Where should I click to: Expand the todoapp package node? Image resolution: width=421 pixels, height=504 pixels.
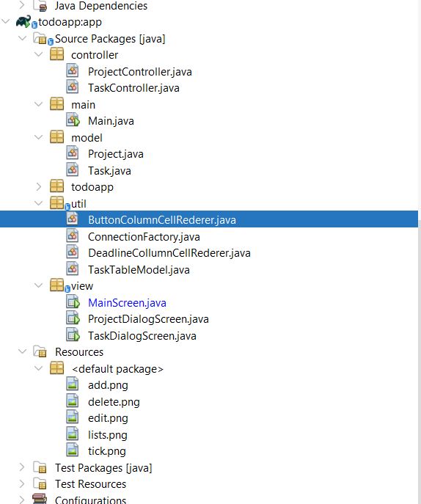tap(39, 187)
